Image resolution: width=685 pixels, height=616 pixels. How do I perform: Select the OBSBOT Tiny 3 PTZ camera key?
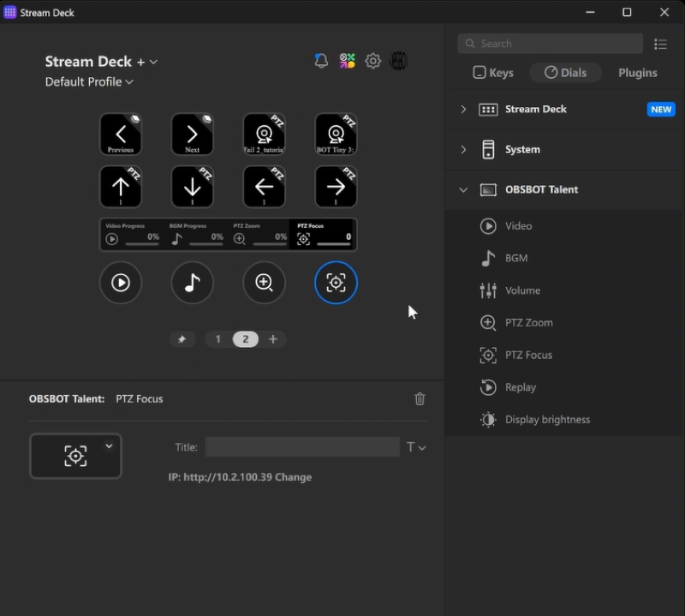(x=336, y=135)
